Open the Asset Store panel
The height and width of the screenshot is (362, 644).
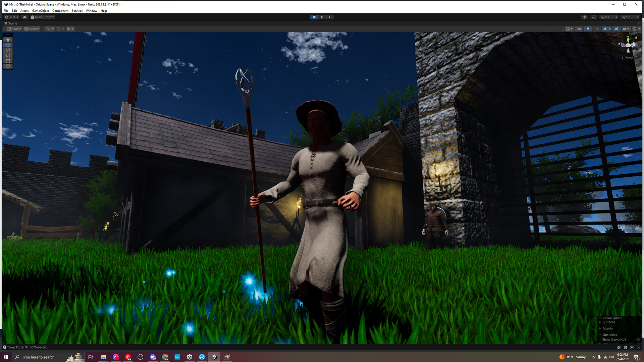coord(42,17)
